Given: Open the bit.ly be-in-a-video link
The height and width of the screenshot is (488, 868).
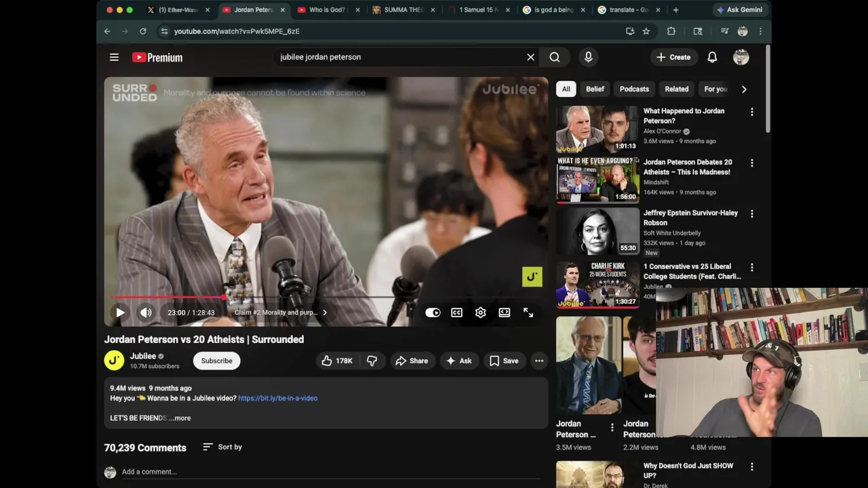Looking at the screenshot, I should (277, 398).
